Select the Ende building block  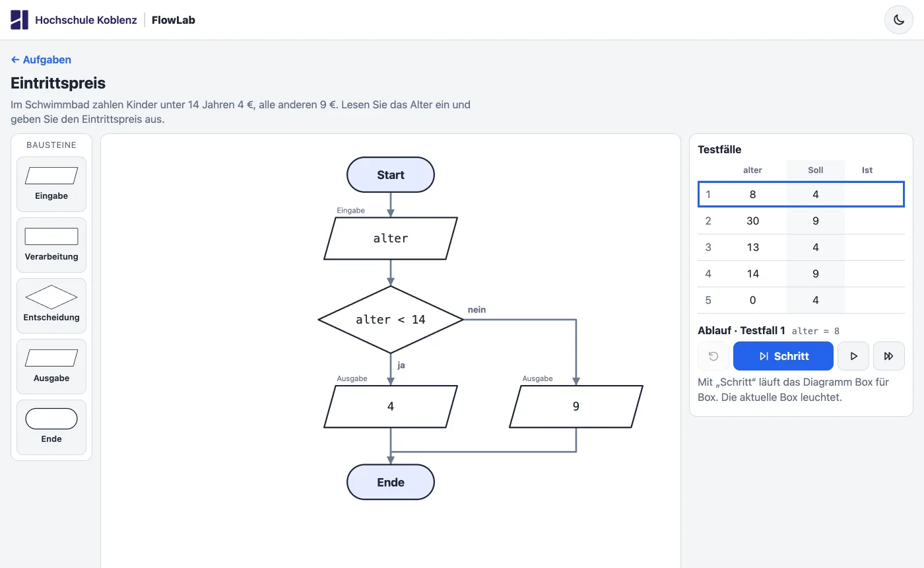click(x=51, y=427)
